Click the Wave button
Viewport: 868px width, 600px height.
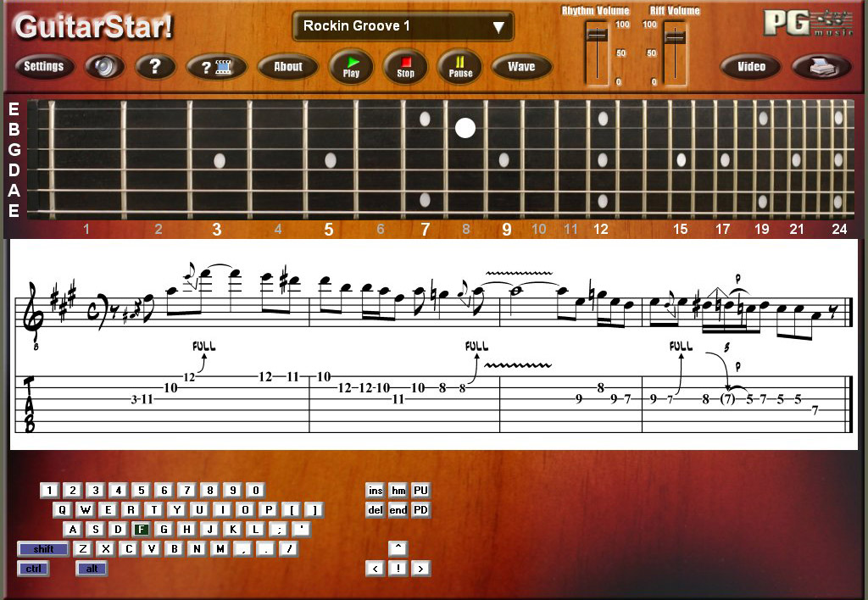tap(521, 66)
